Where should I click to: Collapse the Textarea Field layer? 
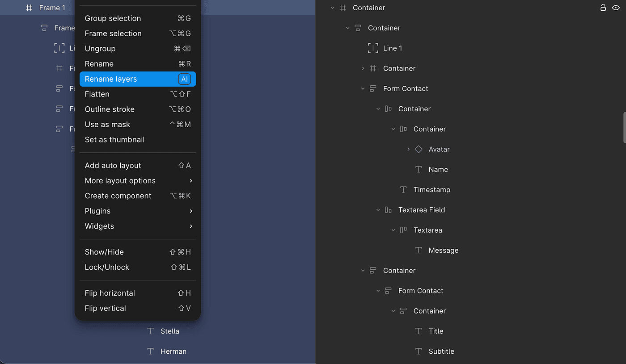pyautogui.click(x=378, y=210)
